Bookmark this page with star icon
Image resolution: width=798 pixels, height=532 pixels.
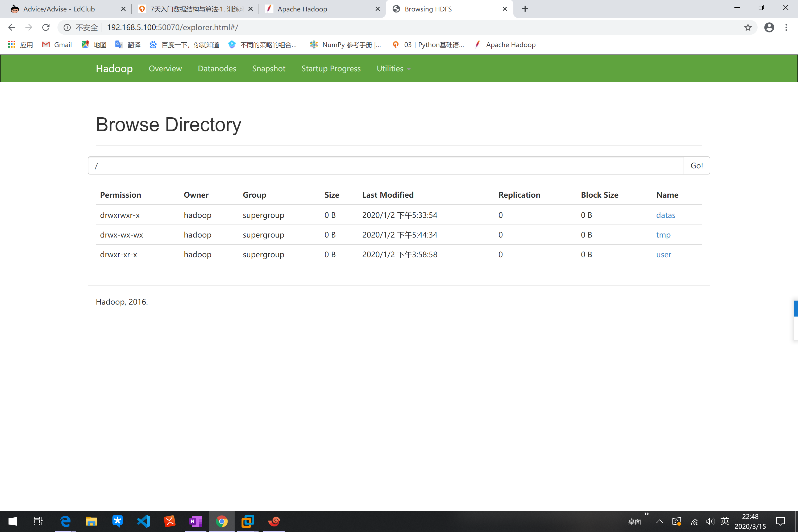pos(747,27)
